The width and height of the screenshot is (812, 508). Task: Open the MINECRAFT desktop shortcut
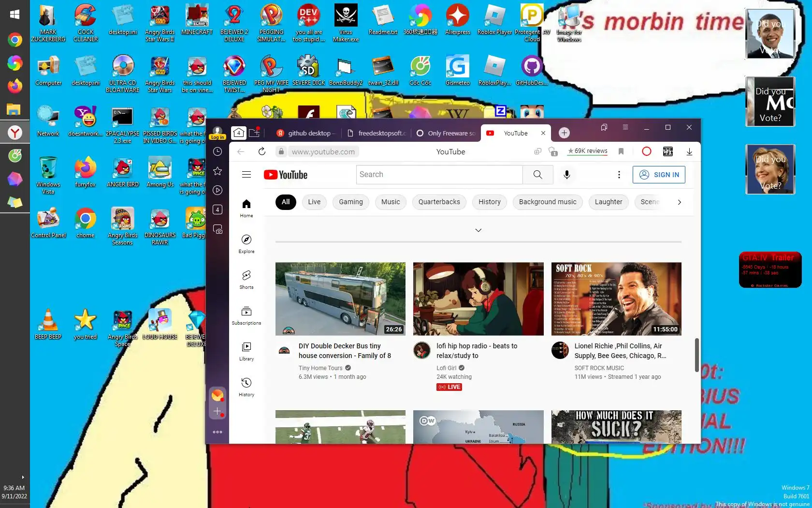(x=197, y=20)
